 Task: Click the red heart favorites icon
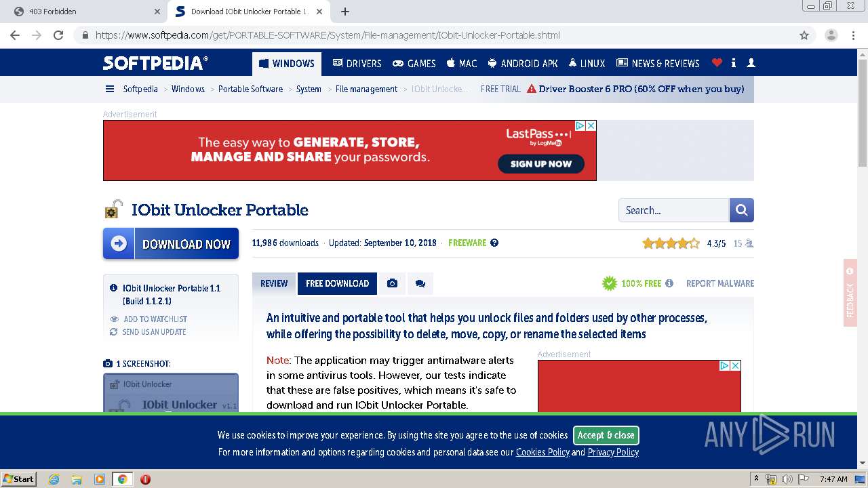(x=717, y=62)
